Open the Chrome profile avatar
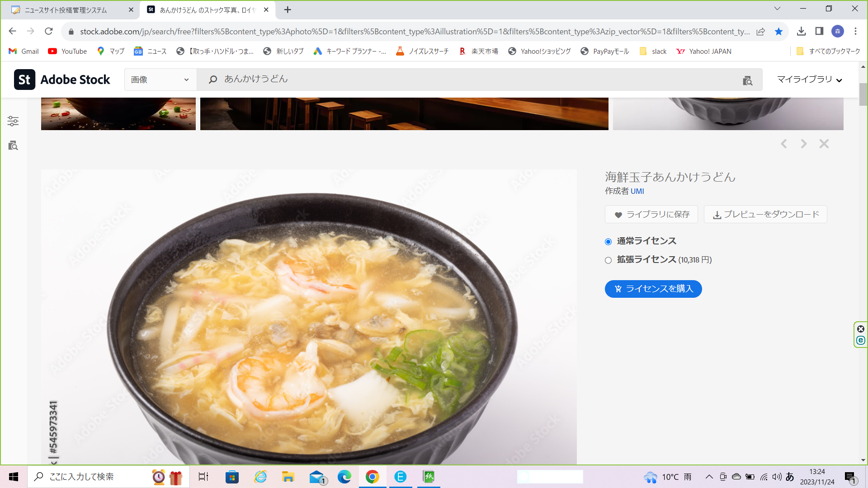Viewport: 868px width, 488px height. pos(838,31)
